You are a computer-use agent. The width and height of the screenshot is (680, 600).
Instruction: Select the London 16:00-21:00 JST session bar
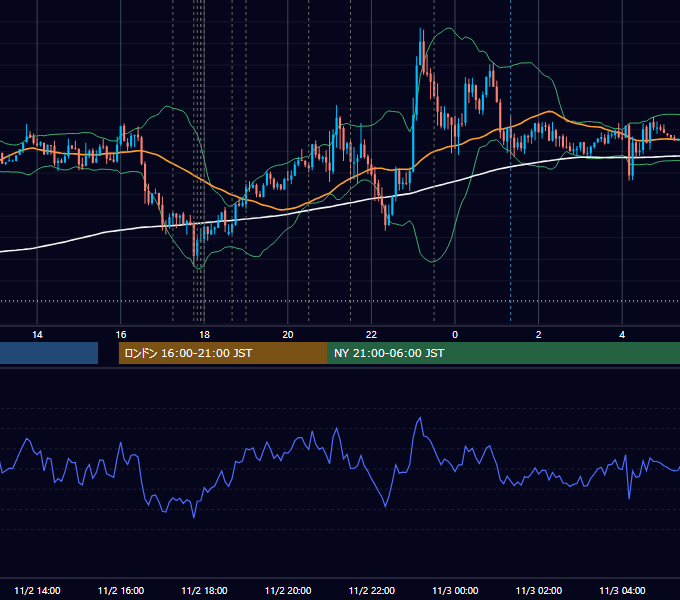(x=223, y=353)
